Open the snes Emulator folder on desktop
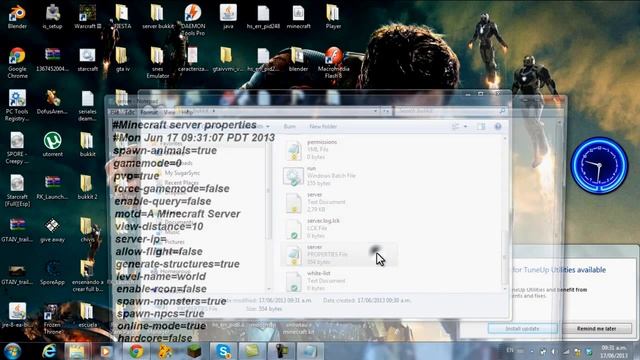Image resolution: width=640 pixels, height=360 pixels. [158, 62]
